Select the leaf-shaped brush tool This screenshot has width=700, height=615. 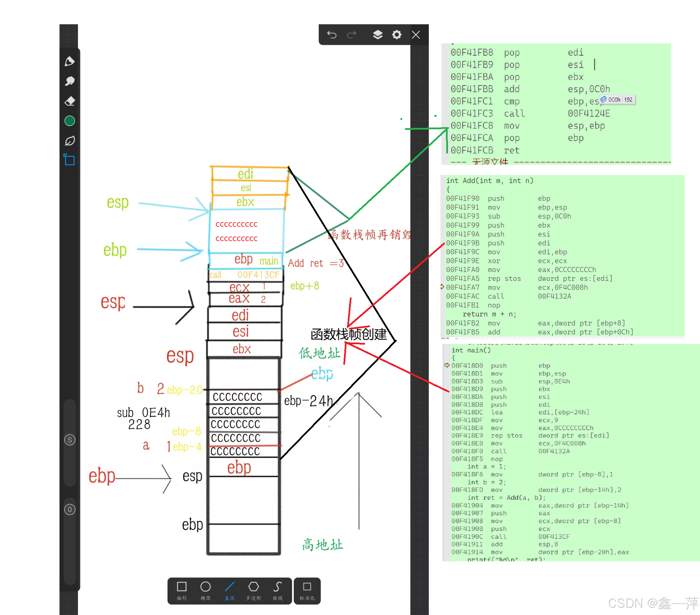point(69,141)
